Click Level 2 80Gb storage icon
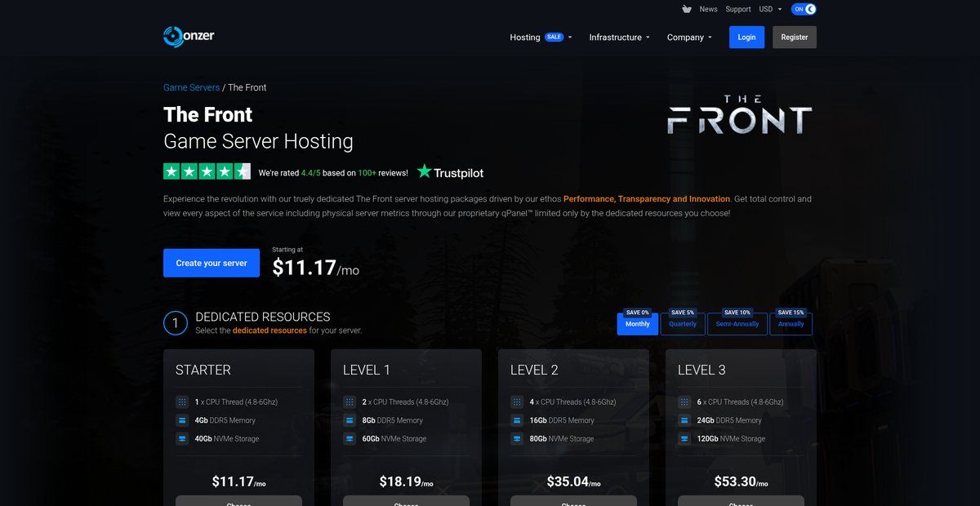 coord(517,438)
